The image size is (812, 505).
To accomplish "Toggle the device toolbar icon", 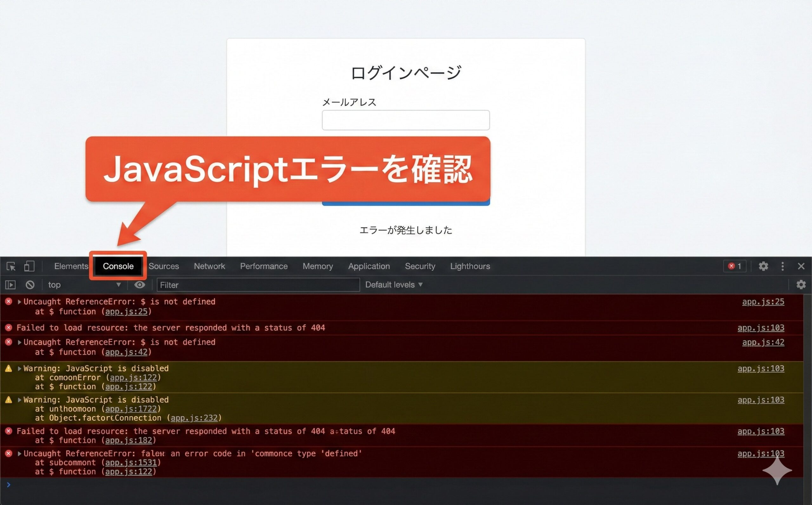I will click(x=29, y=266).
